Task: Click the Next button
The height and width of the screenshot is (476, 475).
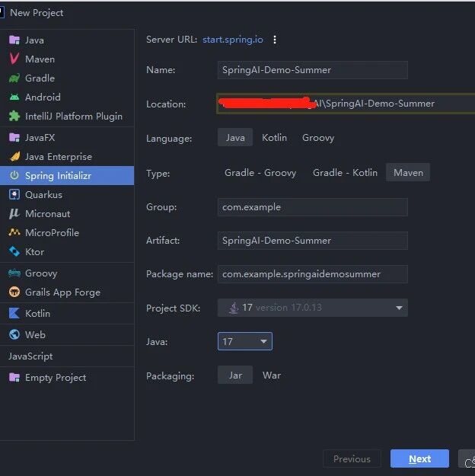Action: click(419, 458)
